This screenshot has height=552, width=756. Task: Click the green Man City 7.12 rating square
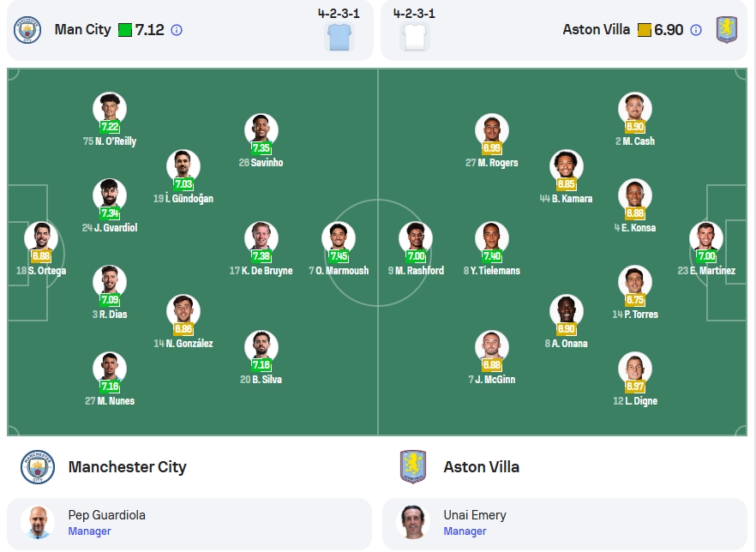pos(125,30)
